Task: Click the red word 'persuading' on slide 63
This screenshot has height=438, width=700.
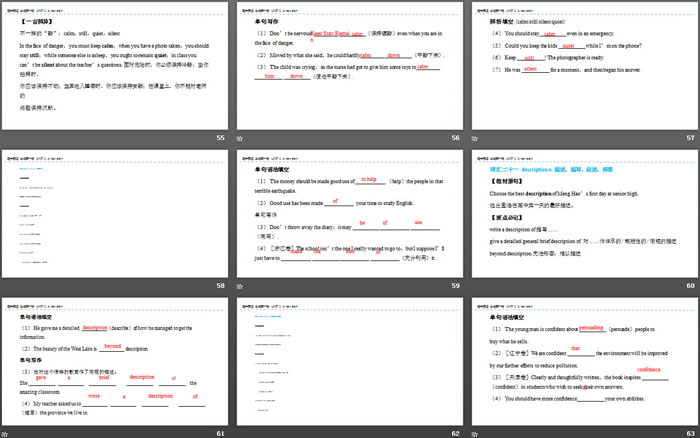Action: 591,326
